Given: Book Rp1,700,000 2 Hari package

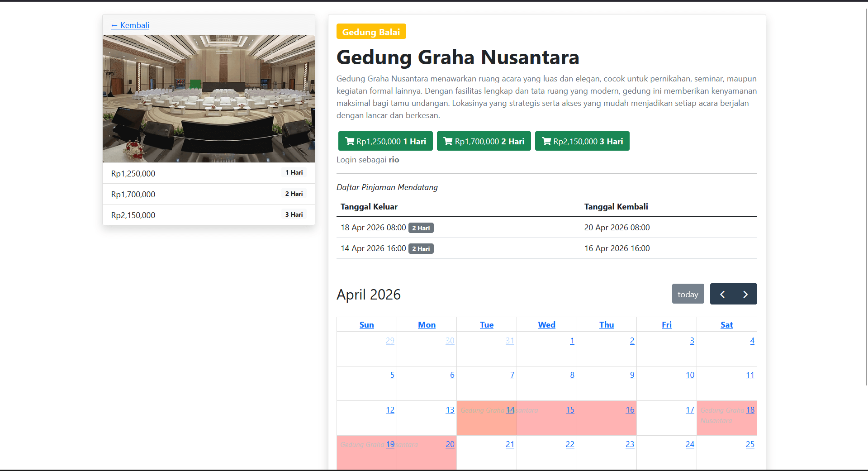Looking at the screenshot, I should [484, 141].
